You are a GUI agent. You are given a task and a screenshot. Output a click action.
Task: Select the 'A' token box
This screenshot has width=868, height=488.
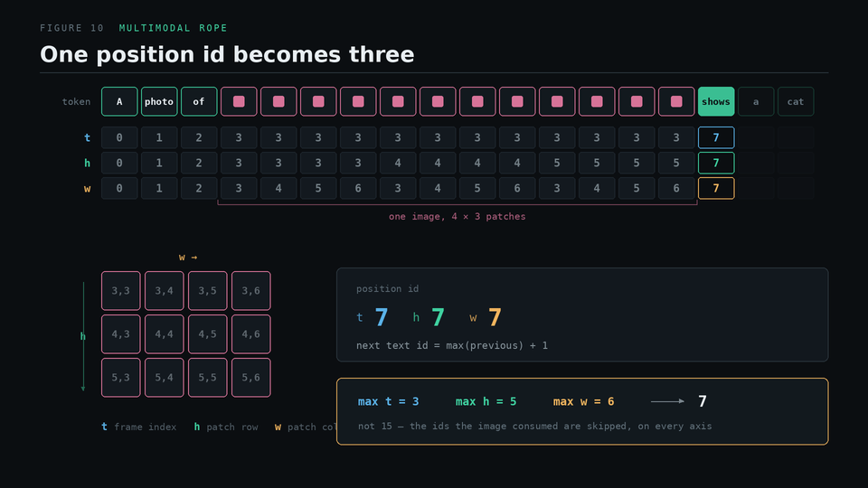click(x=119, y=101)
